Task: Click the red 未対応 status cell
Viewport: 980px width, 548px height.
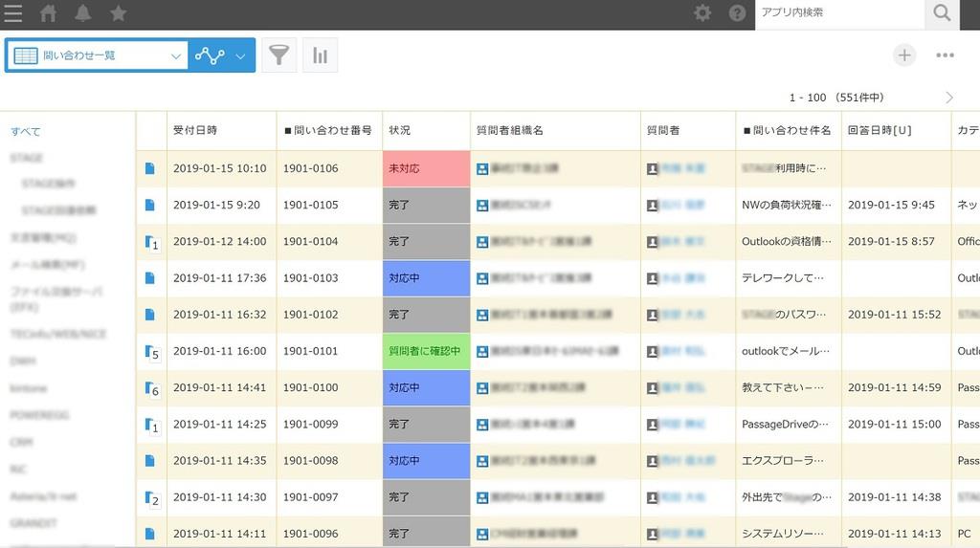Action: [426, 168]
